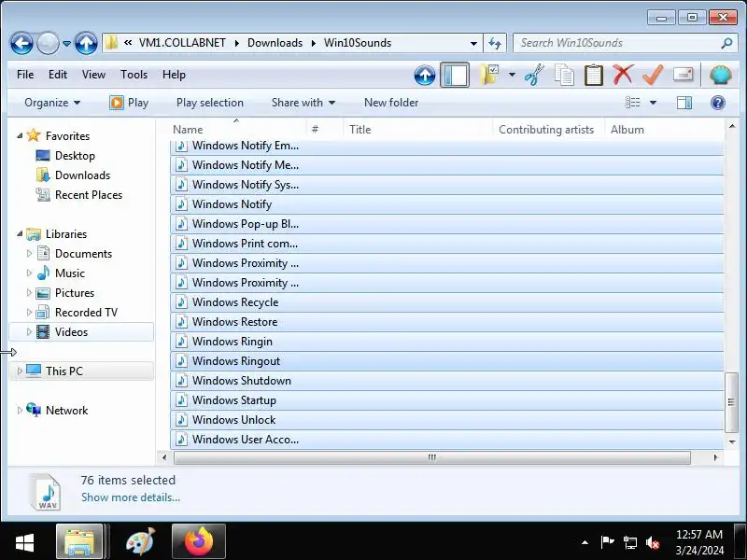747x560 pixels.
Task: Click the Forward navigation arrow
Action: pyautogui.click(x=48, y=44)
